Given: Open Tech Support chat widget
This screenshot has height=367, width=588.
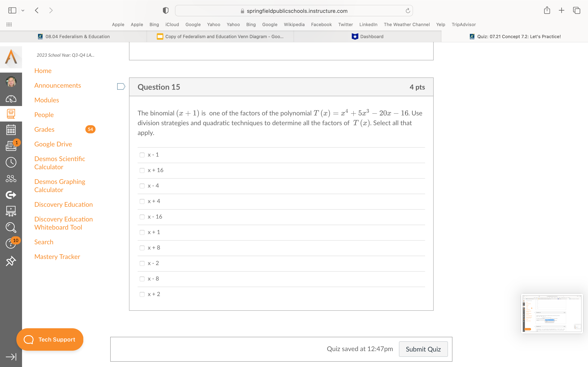Looking at the screenshot, I should [50, 339].
